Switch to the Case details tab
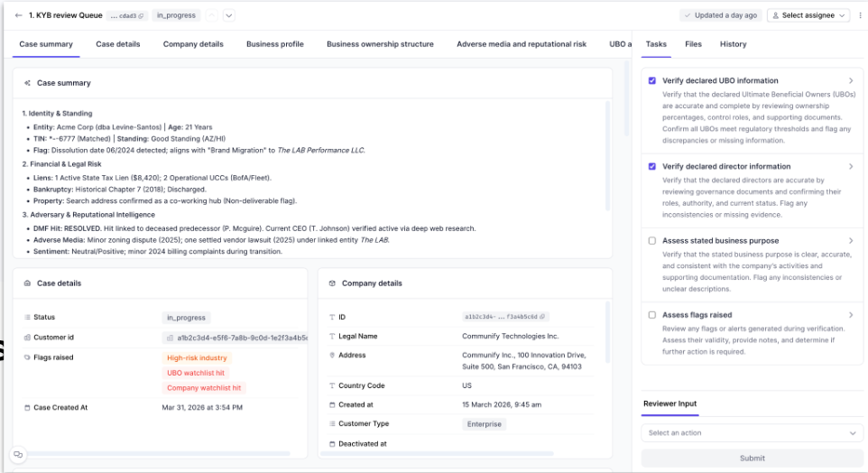The image size is (868, 473). [118, 44]
